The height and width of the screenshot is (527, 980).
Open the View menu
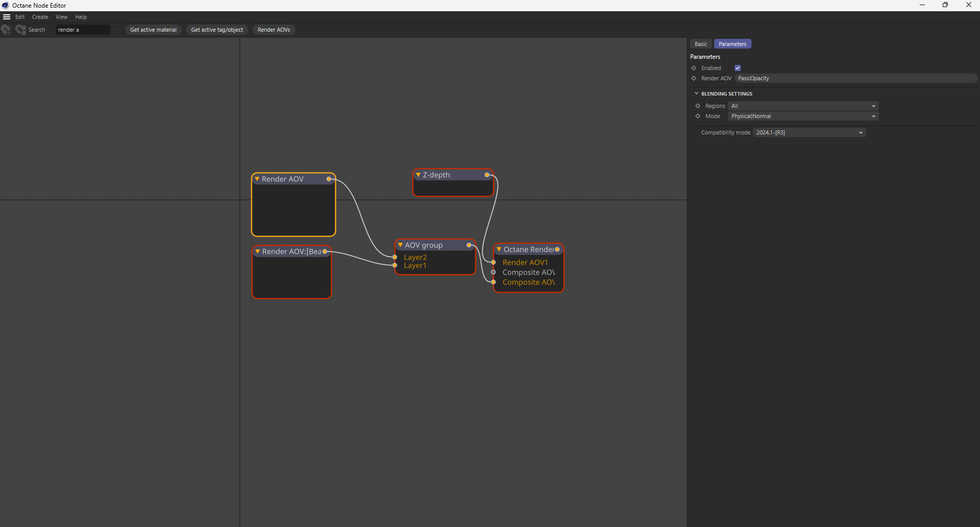tap(61, 17)
